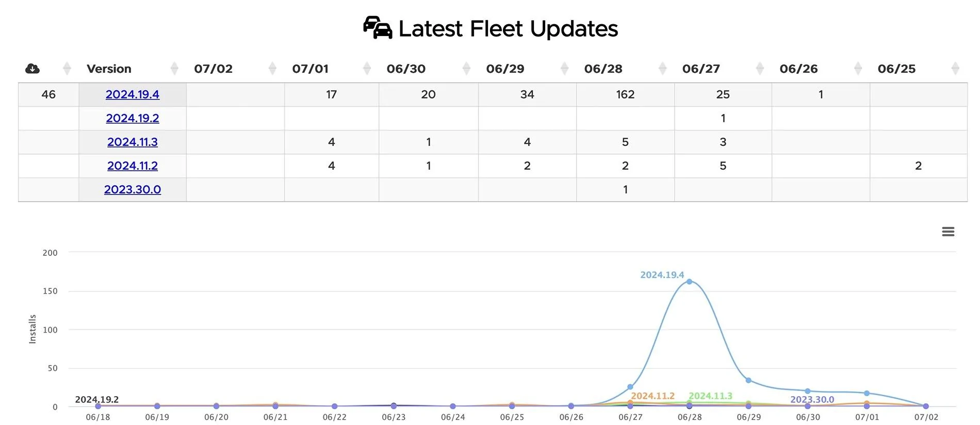
Task: Open the chart hamburger menu
Action: pyautogui.click(x=948, y=232)
